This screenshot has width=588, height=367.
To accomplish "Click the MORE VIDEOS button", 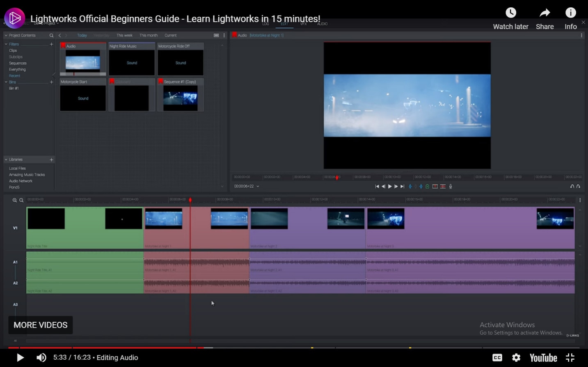I will pos(41,325).
